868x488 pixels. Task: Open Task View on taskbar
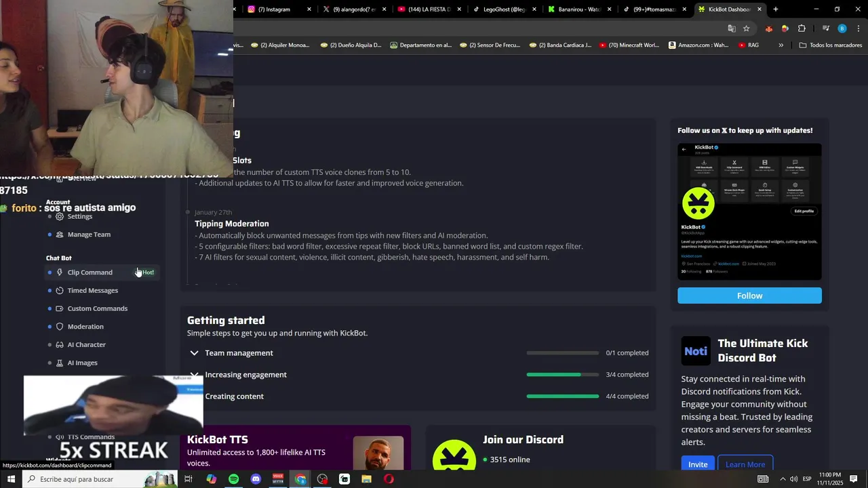point(189,479)
